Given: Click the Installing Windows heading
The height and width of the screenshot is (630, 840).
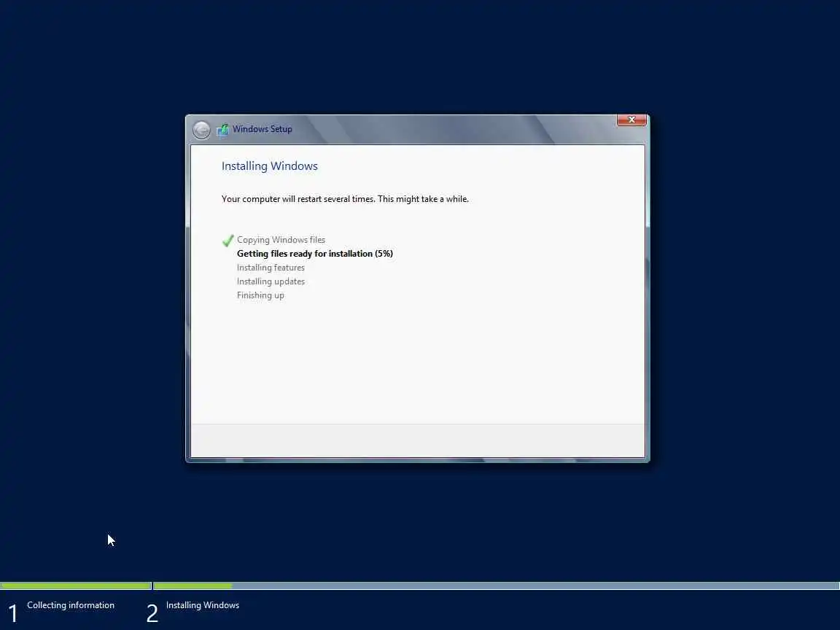Looking at the screenshot, I should [x=270, y=166].
